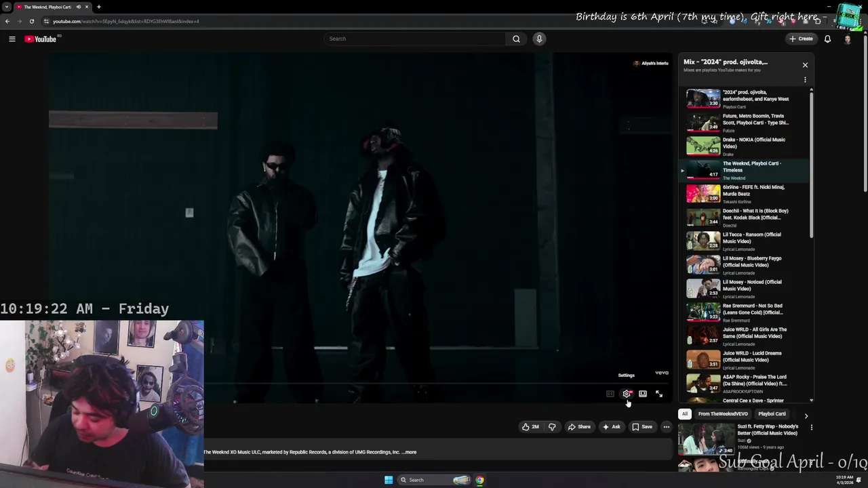Mute the tab via the speaker icon
The height and width of the screenshot is (488, 868).
pos(79,7)
